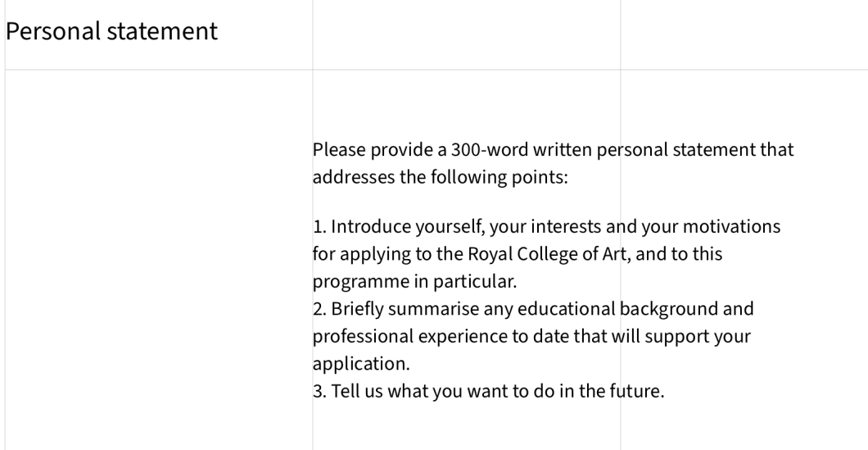Screen dimensions: 868x450
Task: Click the text "programme in particular."
Action: (414, 281)
